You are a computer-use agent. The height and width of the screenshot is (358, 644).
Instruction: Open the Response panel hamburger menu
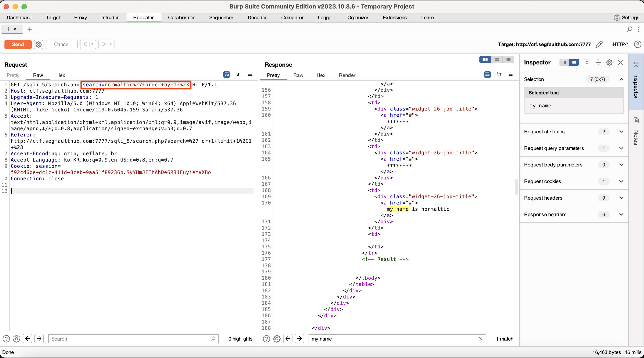coord(511,74)
